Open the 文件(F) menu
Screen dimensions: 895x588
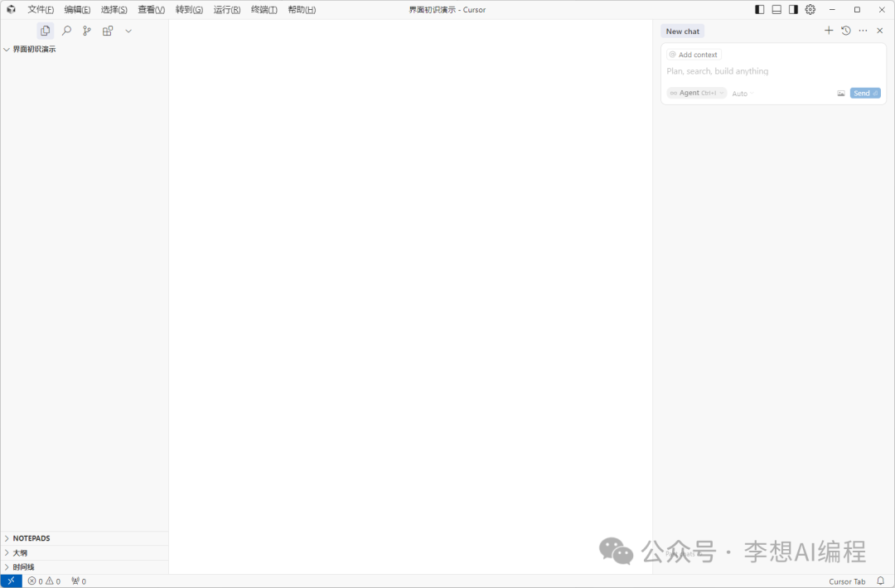pos(41,10)
